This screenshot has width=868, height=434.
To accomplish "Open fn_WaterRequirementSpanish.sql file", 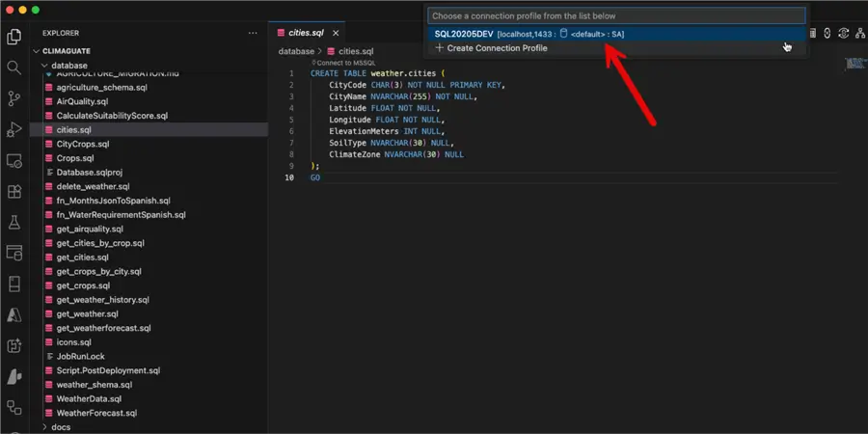I will point(122,215).
